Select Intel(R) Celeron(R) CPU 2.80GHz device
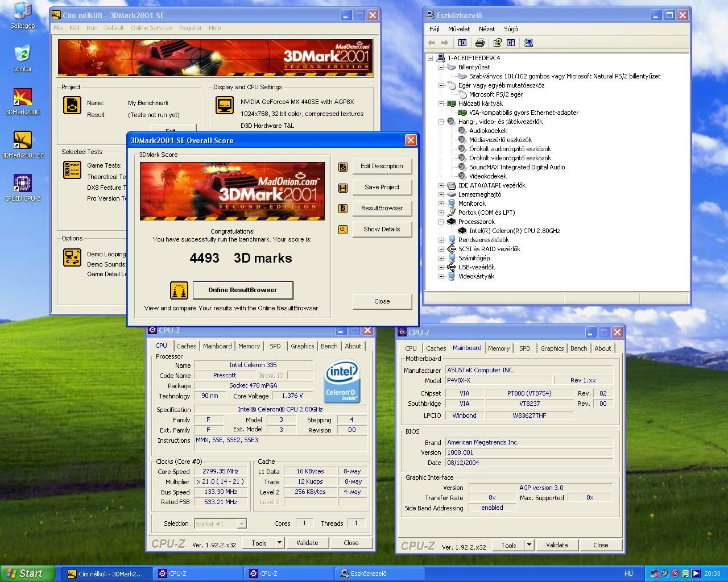 pyautogui.click(x=514, y=231)
